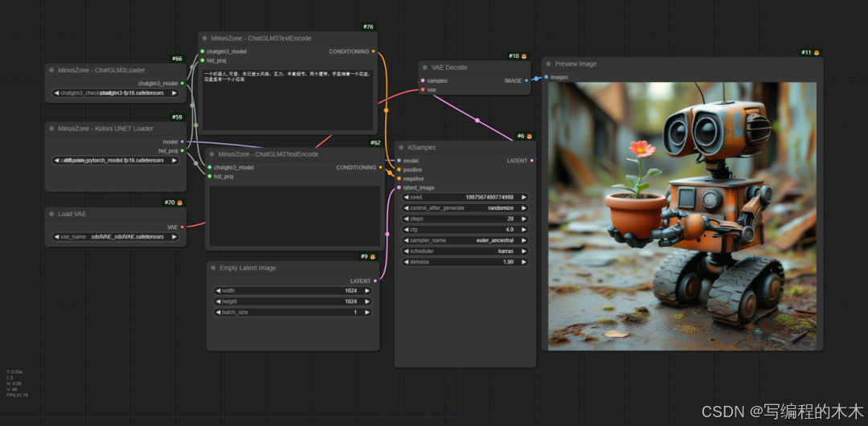Click the fox badge beside #6
The height and width of the screenshot is (426, 868).
pos(529,137)
